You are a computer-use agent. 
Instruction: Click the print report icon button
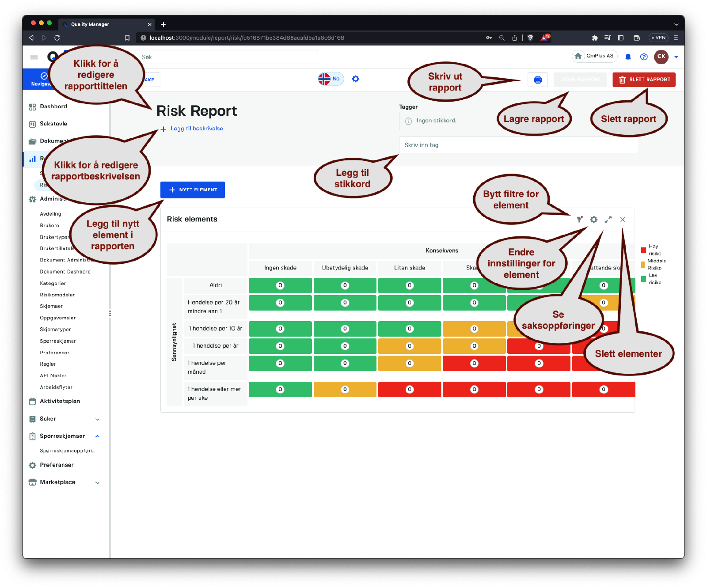click(538, 80)
